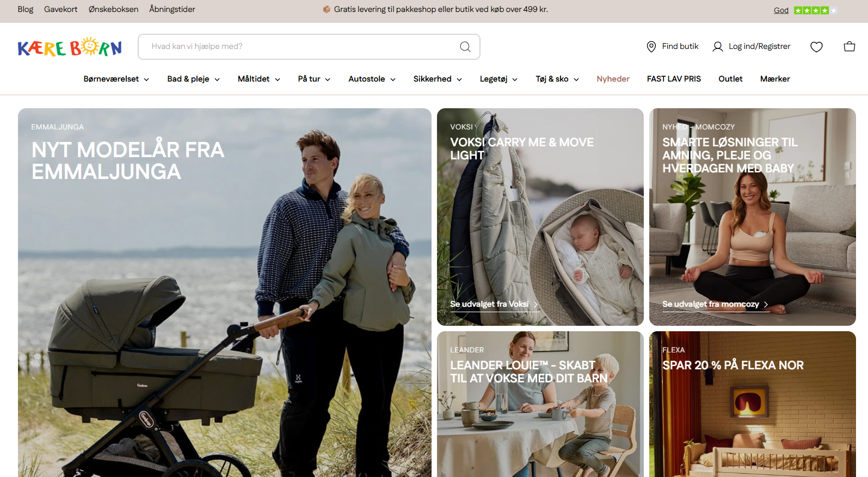
Task: Expand the Sikkerhed menu
Action: (438, 79)
